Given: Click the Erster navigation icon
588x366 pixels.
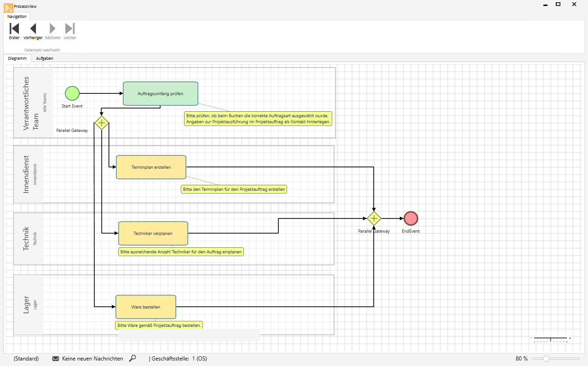Looking at the screenshot, I should pos(14,29).
